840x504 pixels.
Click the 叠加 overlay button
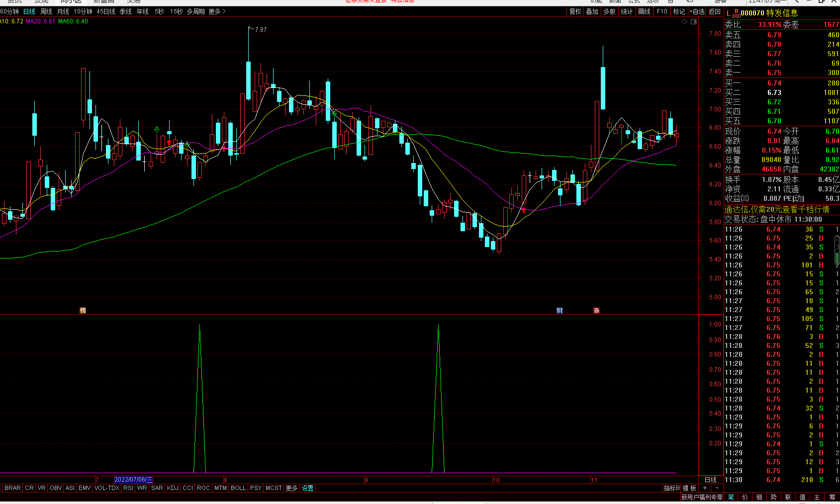pyautogui.click(x=592, y=11)
